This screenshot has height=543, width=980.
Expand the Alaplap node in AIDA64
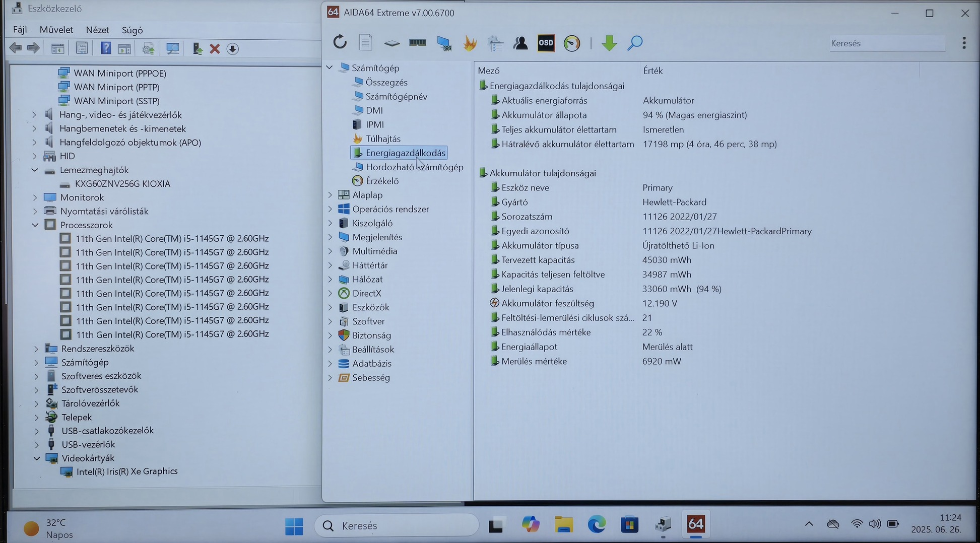[330, 195]
